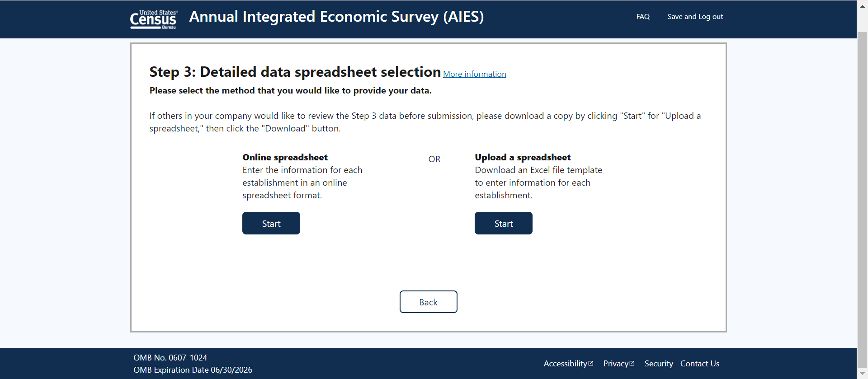Start the Online spreadsheet option
Screen dimensions: 868x379
271,224
